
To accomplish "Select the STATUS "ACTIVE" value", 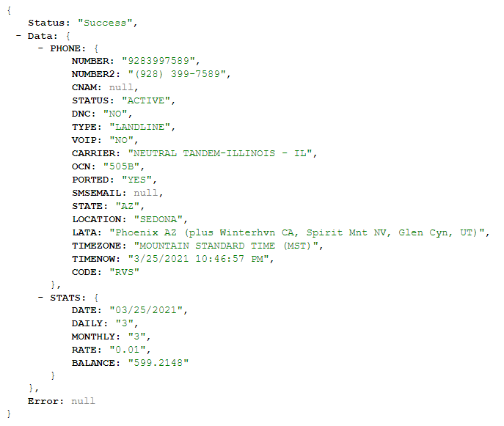I will point(146,100).
